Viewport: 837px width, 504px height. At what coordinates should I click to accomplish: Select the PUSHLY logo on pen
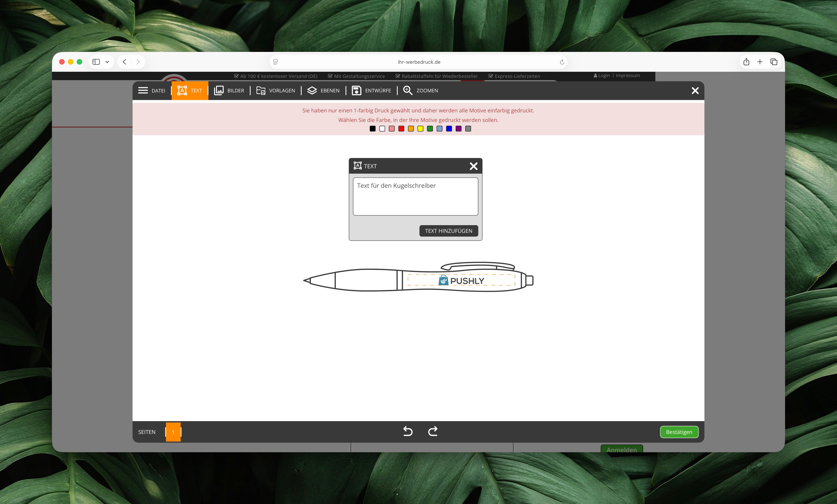[461, 281]
